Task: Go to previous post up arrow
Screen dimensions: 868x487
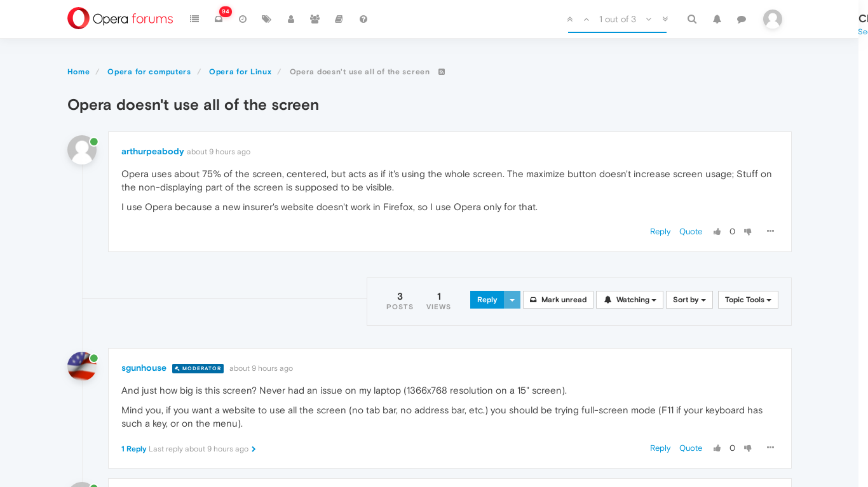Action: click(587, 19)
